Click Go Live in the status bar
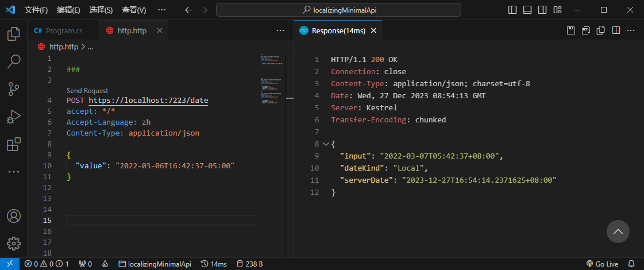Viewport: 644px width, 270px height. point(602,264)
